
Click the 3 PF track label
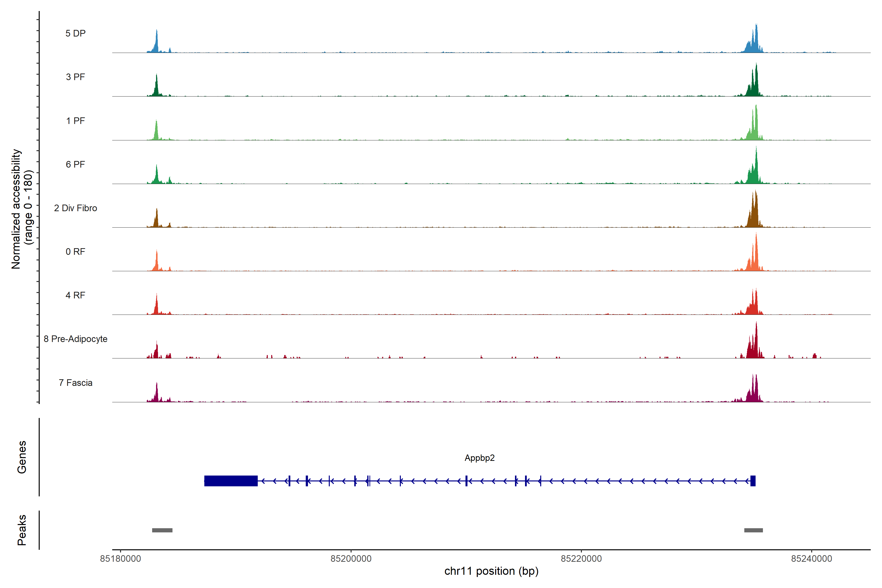pos(75,77)
